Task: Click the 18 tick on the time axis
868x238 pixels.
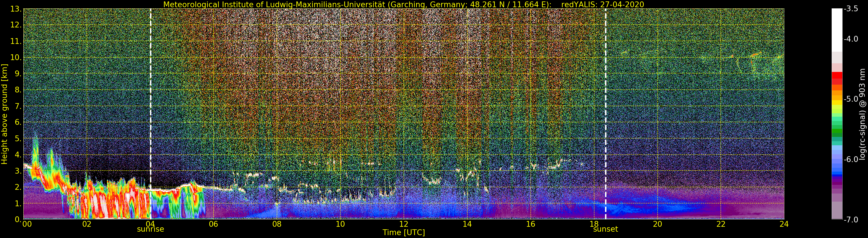Action: [594, 224]
